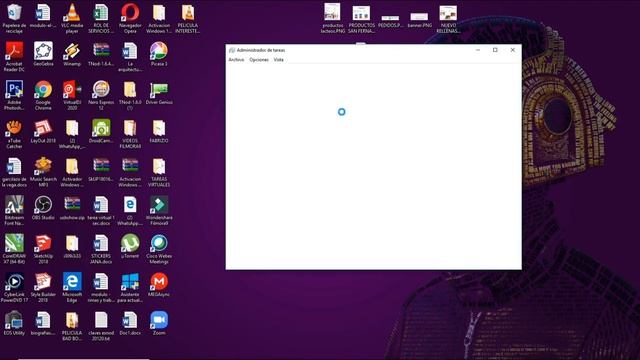This screenshot has height=360, width=640.
Task: Select the Cisco Webex Meetings shortcut
Action: 159,249
